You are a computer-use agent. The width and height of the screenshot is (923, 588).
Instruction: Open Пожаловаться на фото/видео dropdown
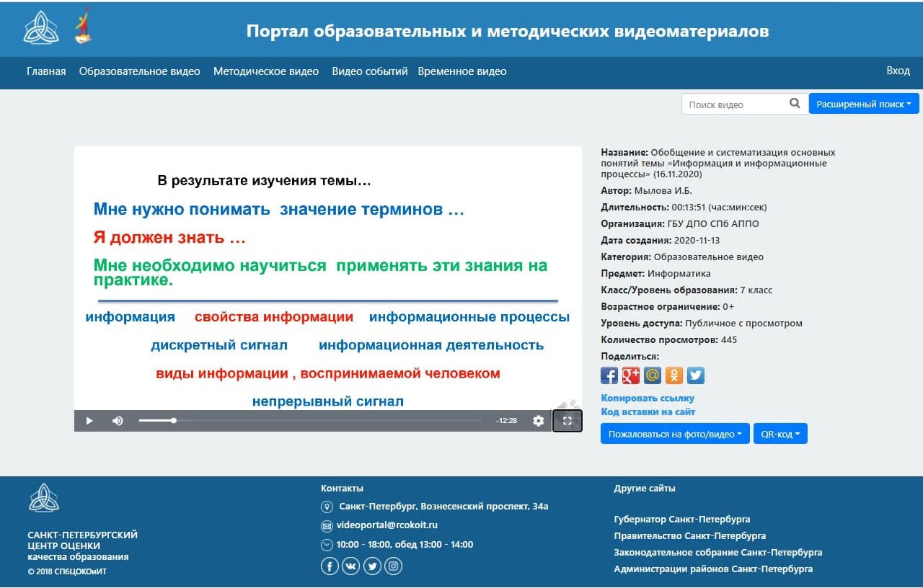coord(675,434)
